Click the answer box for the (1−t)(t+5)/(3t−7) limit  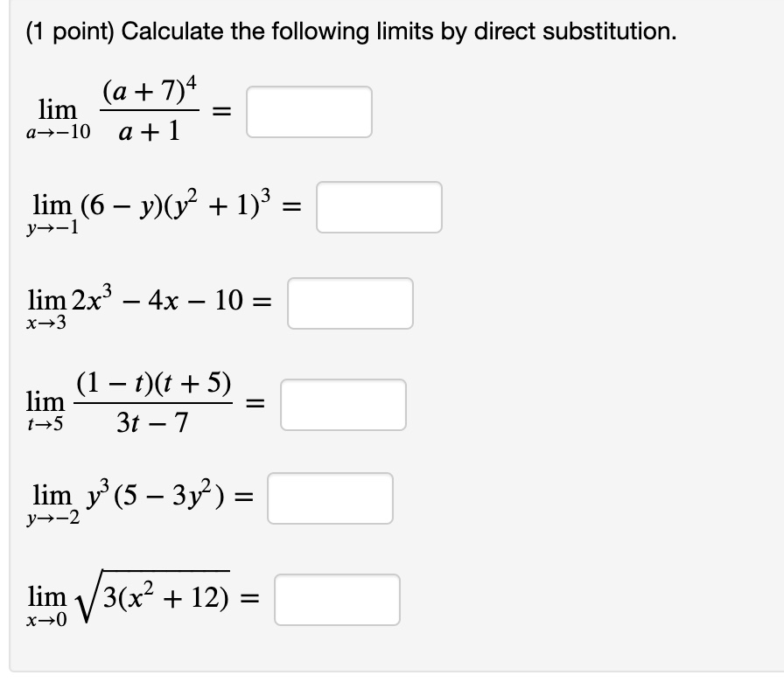click(344, 404)
